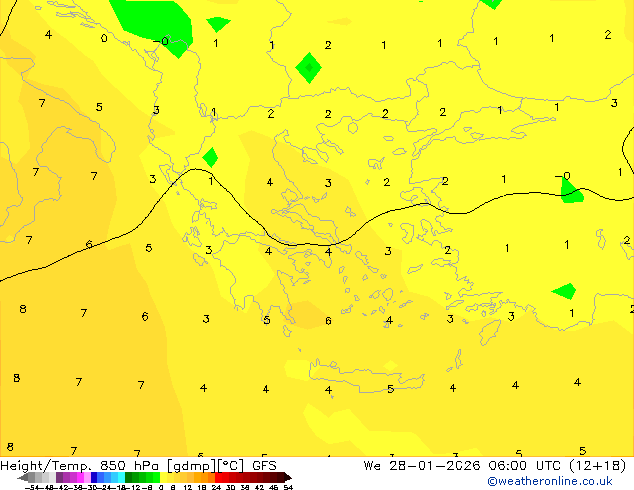Image resolution: width=634 pixels, height=490 pixels.
Task: Click the gray left arrow of the color legend
Action: 22,478
